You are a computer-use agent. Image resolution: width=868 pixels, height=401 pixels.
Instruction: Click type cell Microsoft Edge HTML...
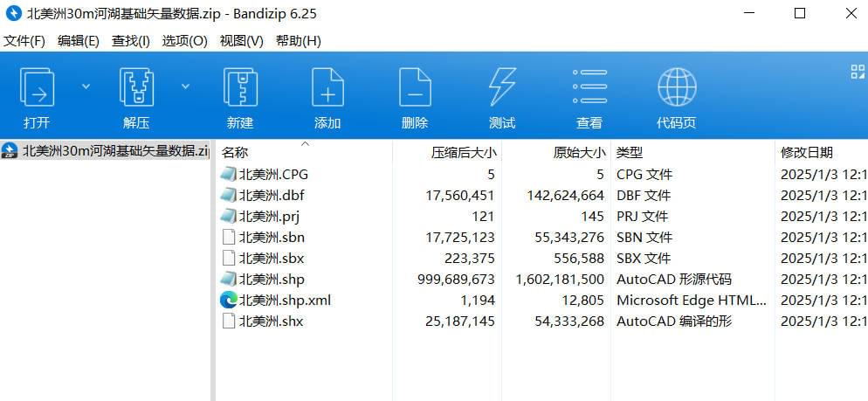[x=692, y=301]
